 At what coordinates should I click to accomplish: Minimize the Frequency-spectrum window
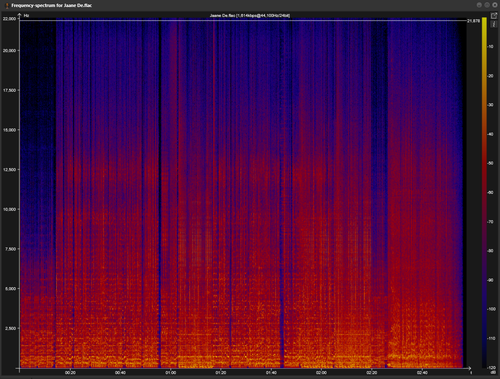(479, 5)
